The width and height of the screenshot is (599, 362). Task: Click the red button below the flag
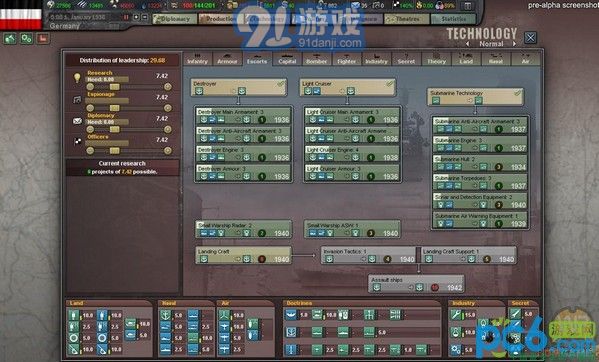pyautogui.click(x=43, y=39)
